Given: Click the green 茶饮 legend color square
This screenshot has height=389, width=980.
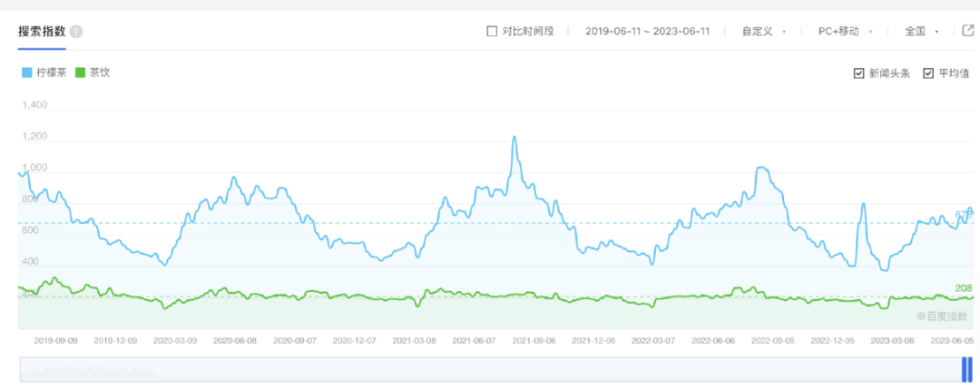Looking at the screenshot, I should click(81, 73).
